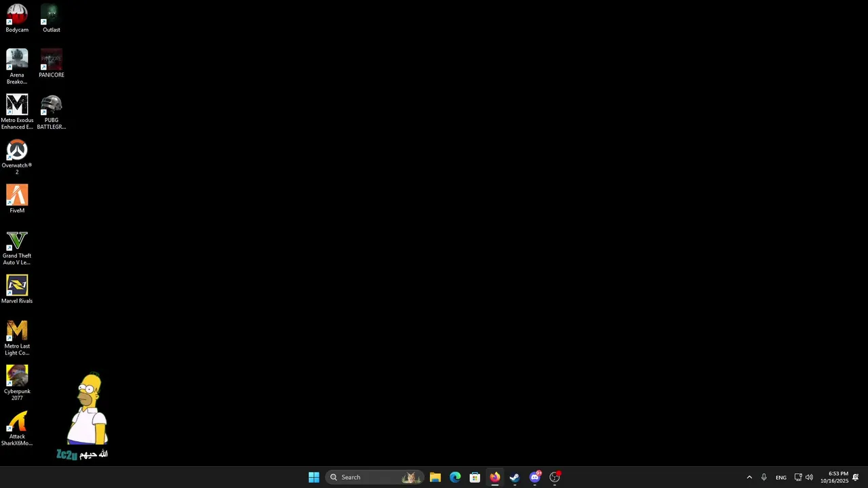The image size is (868, 488).
Task: Open Microsoft Store from the taskbar
Action: pyautogui.click(x=475, y=477)
